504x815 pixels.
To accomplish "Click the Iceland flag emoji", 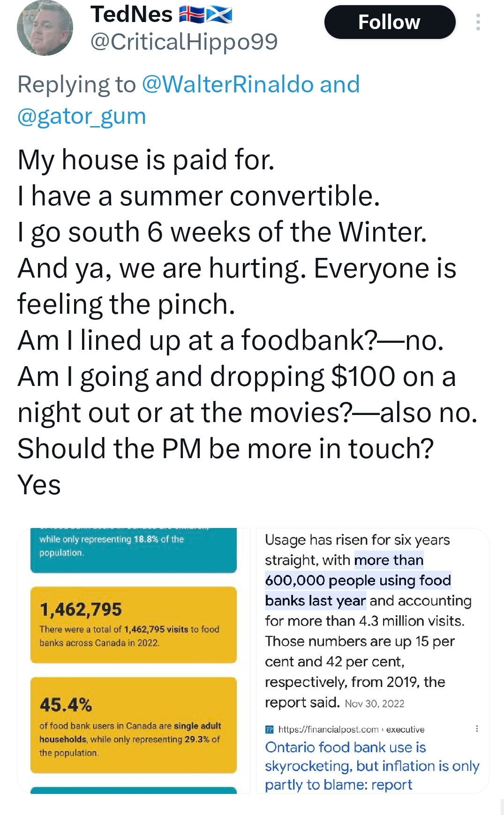I will pyautogui.click(x=192, y=15).
